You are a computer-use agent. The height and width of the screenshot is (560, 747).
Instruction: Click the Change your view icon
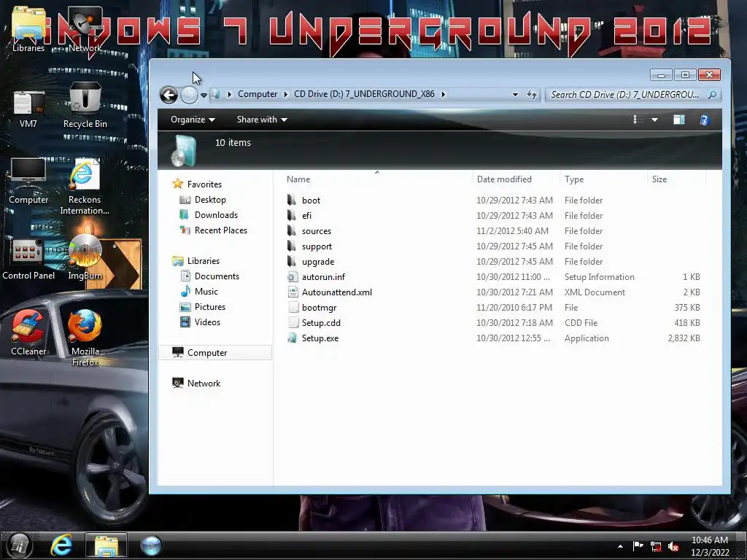tap(636, 120)
